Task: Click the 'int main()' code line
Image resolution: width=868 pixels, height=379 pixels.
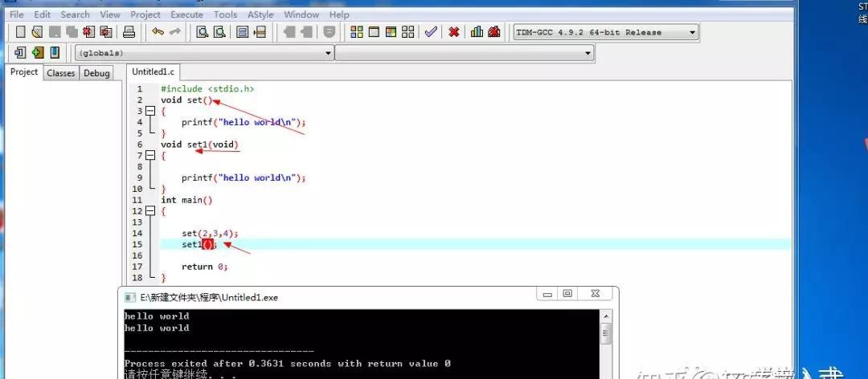Action: (186, 200)
